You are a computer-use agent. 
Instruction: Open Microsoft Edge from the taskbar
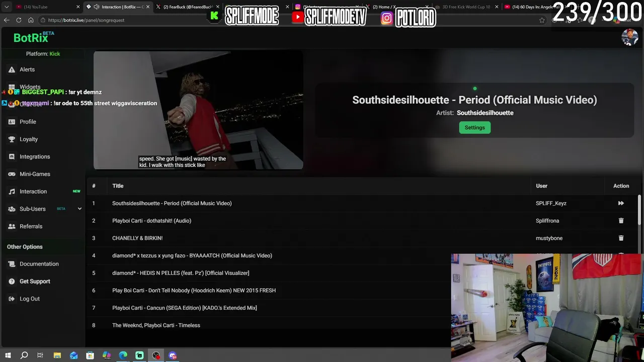coord(123,355)
